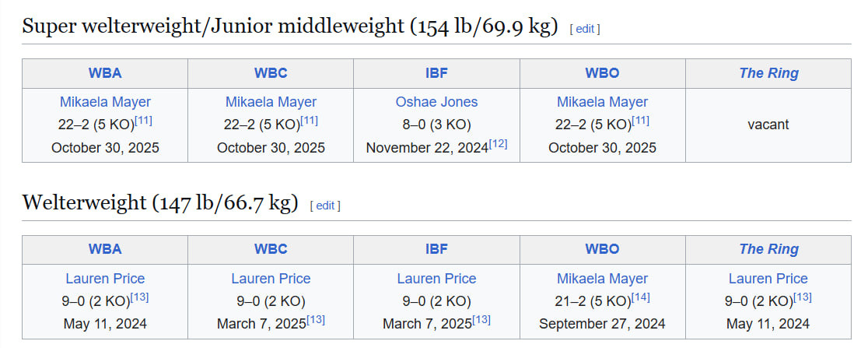Open citation 13 in Welterweight IBF cell
Viewport: 868px width, 348px height.
coord(482,319)
